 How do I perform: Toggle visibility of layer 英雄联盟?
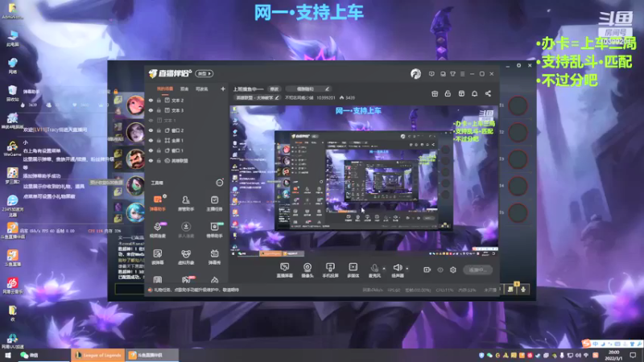coord(151,160)
